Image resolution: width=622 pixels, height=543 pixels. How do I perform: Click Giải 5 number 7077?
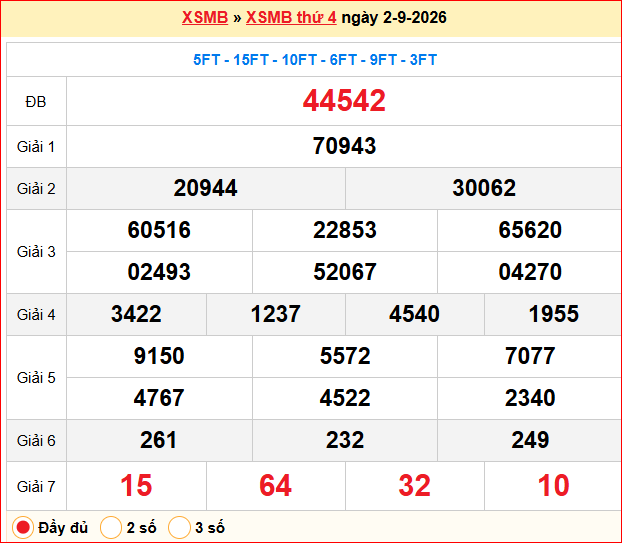tap(530, 356)
